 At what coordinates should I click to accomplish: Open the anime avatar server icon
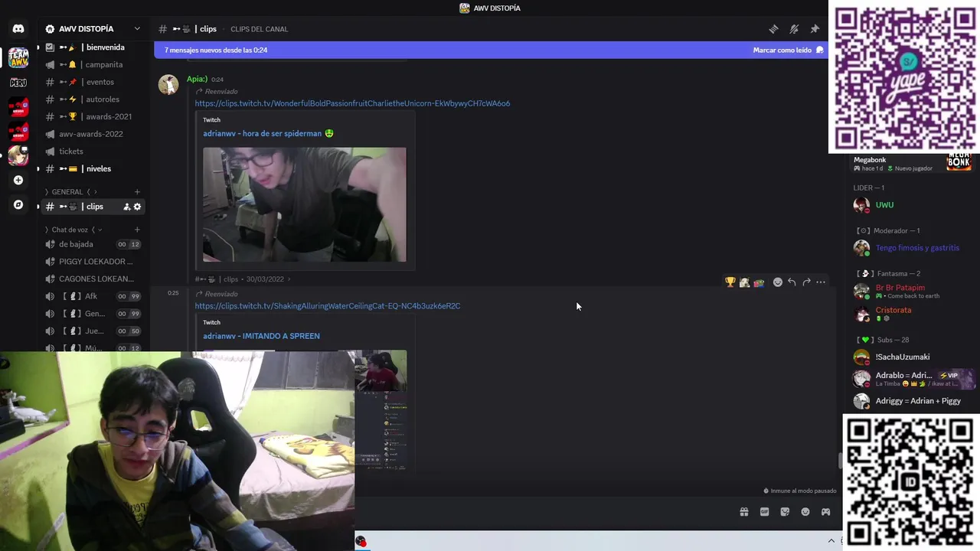click(x=18, y=155)
